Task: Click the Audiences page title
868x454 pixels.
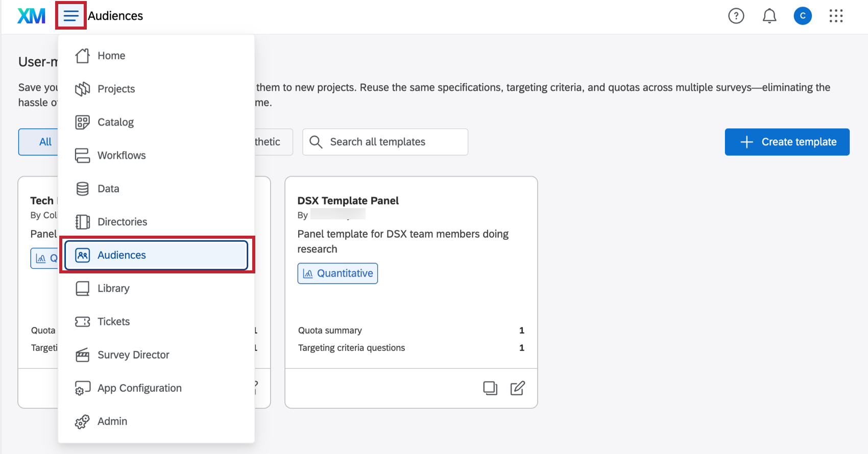Action: pyautogui.click(x=115, y=16)
